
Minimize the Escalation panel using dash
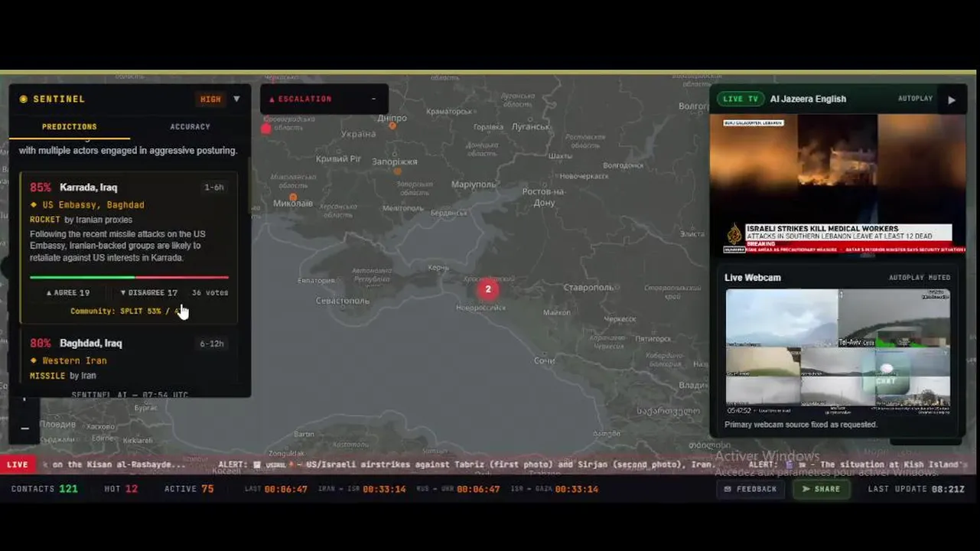[x=373, y=99]
